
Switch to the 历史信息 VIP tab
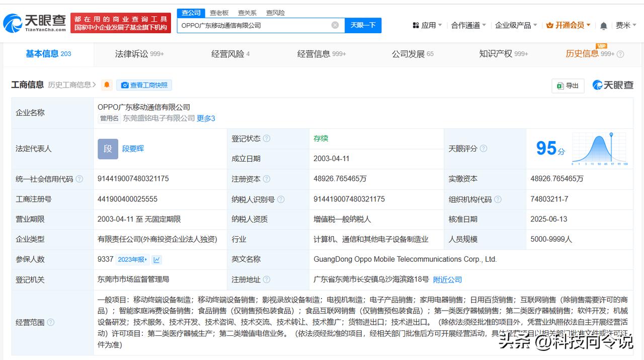590,54
